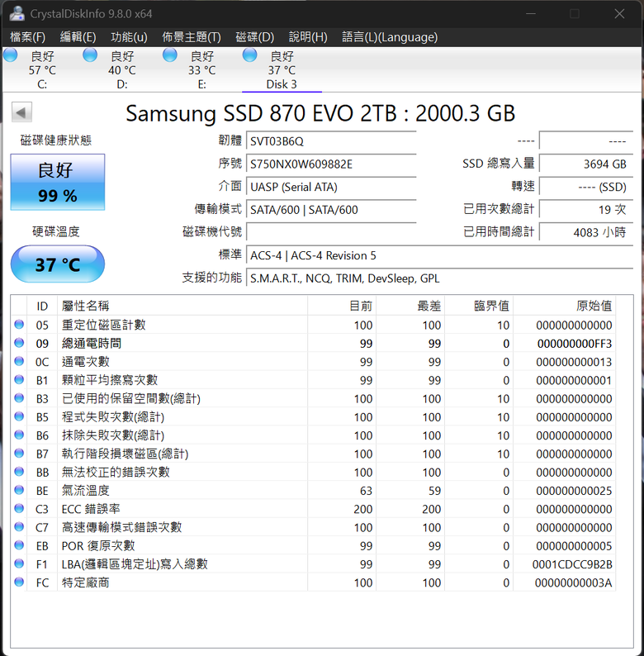Image resolution: width=644 pixels, height=656 pixels.
Task: Open the 磁碟(D) menu
Action: [x=254, y=37]
